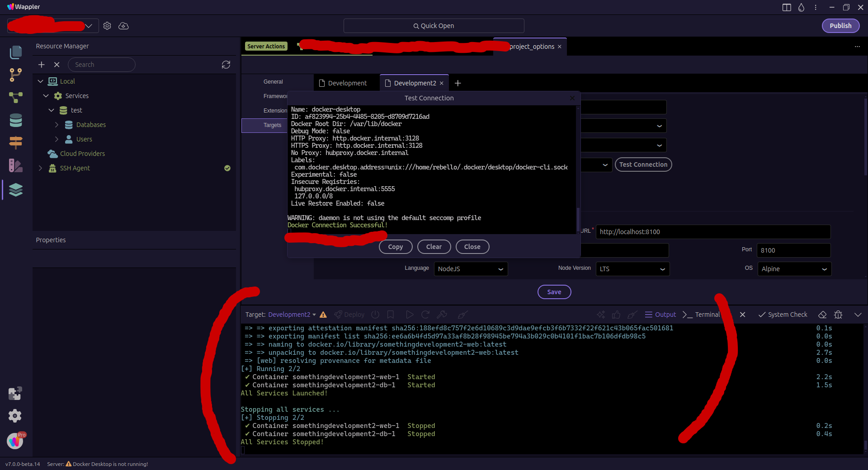Open the kebab menu in title bar
Image resolution: width=868 pixels, height=470 pixels.
pyautogui.click(x=816, y=7)
